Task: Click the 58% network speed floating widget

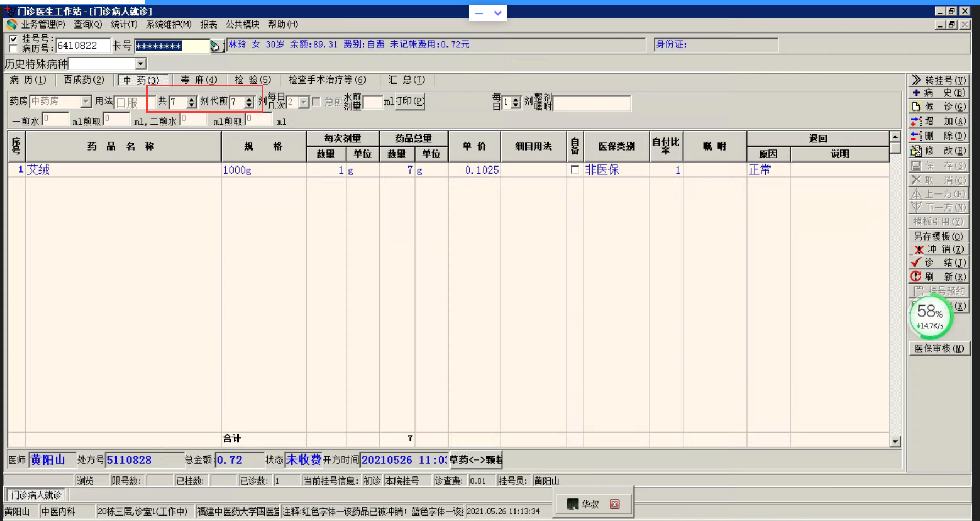Action: [x=930, y=316]
